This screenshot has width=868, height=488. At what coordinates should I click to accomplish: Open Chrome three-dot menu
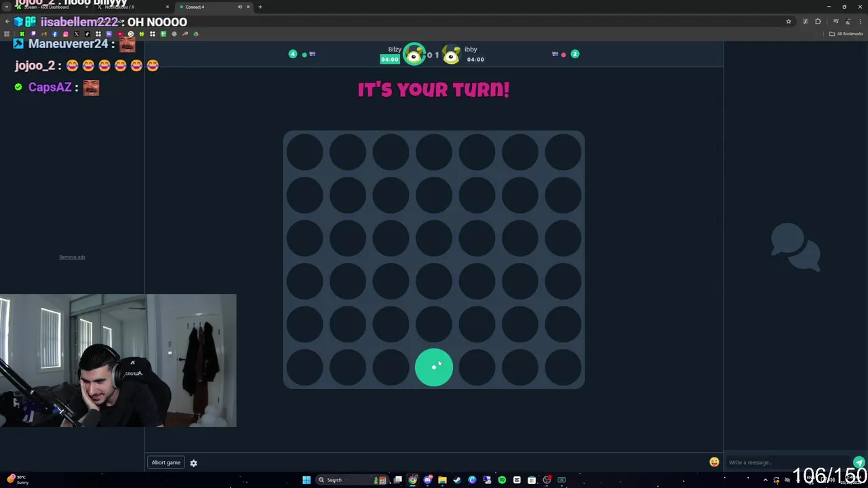(861, 22)
